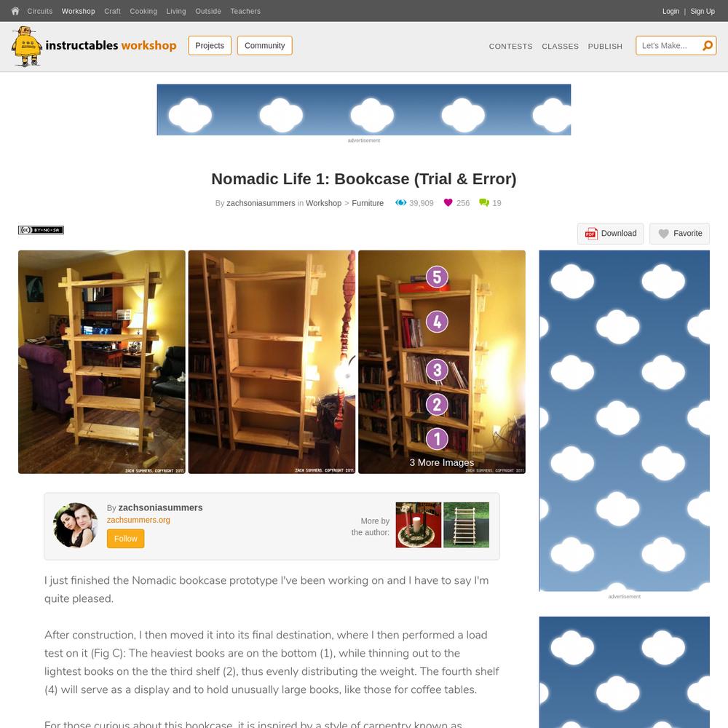Click the Let's Make search field
The image size is (728, 728).
point(668,45)
